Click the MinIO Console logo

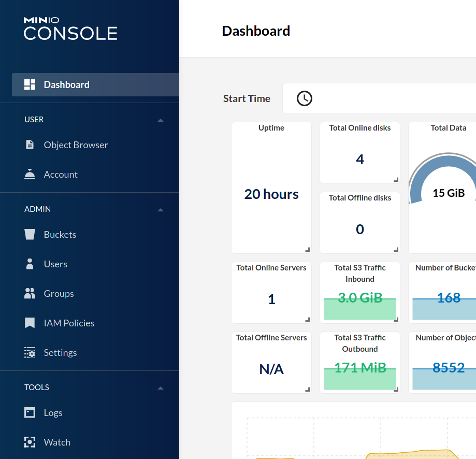click(x=70, y=28)
